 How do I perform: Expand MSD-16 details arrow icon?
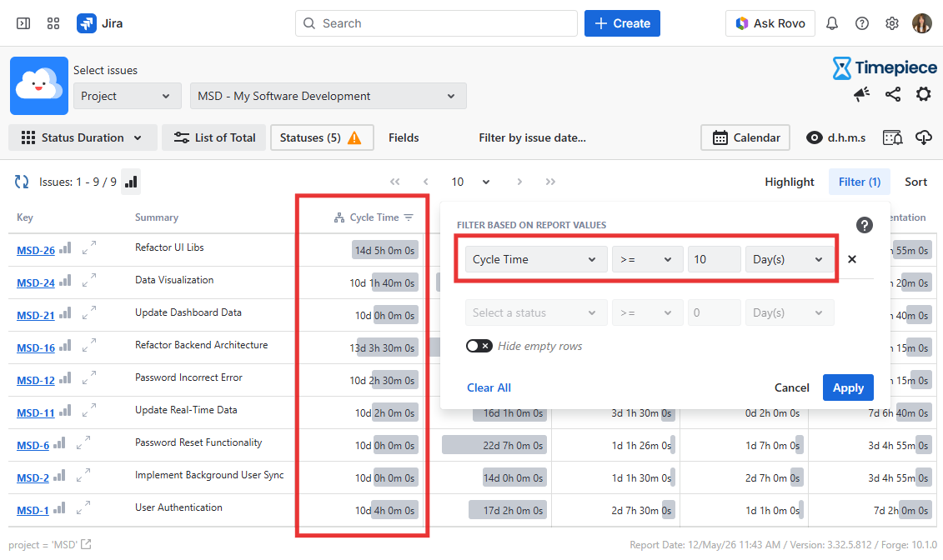click(89, 345)
